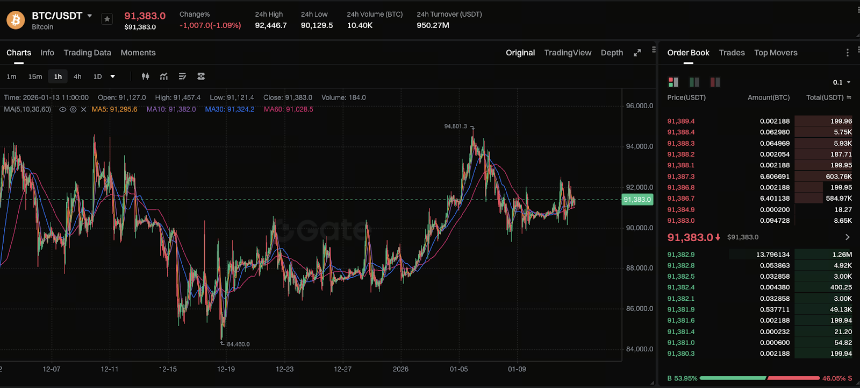Click the 24h Turnover value 950.27M

click(433, 25)
